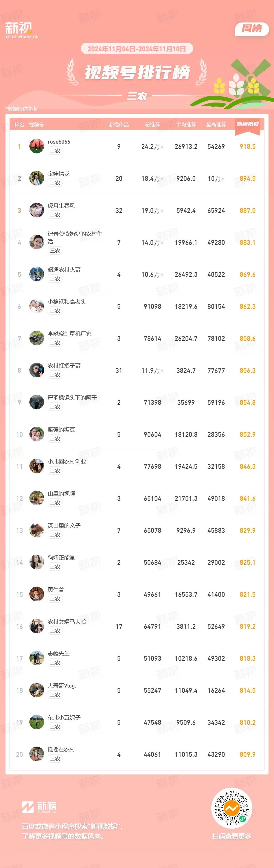Image resolution: width=274 pixels, height=868 pixels.
Task: Click the 李晓晓割草机厂家 avatar
Action: coord(36,338)
